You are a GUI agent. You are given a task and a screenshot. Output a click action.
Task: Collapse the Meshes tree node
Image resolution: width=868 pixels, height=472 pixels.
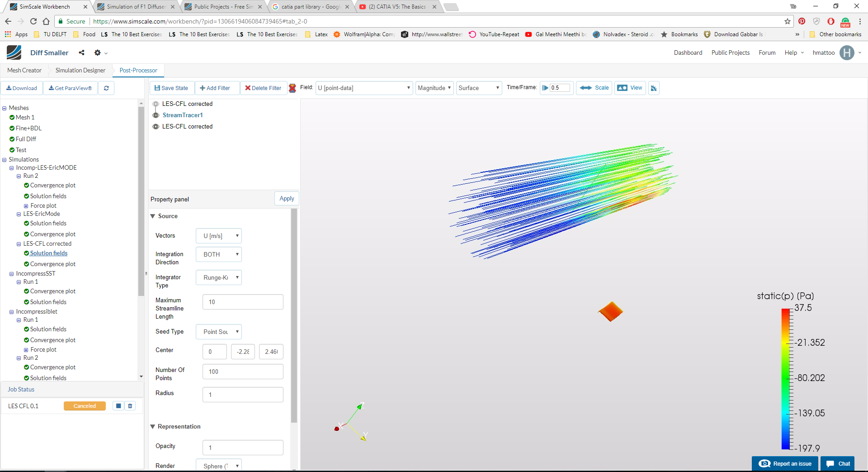point(5,108)
